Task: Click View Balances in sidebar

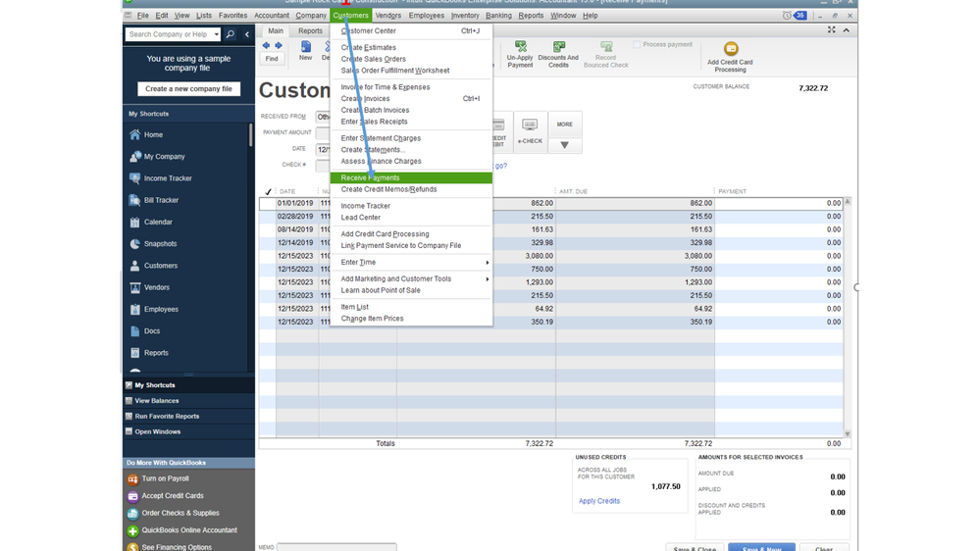Action: 156,401
